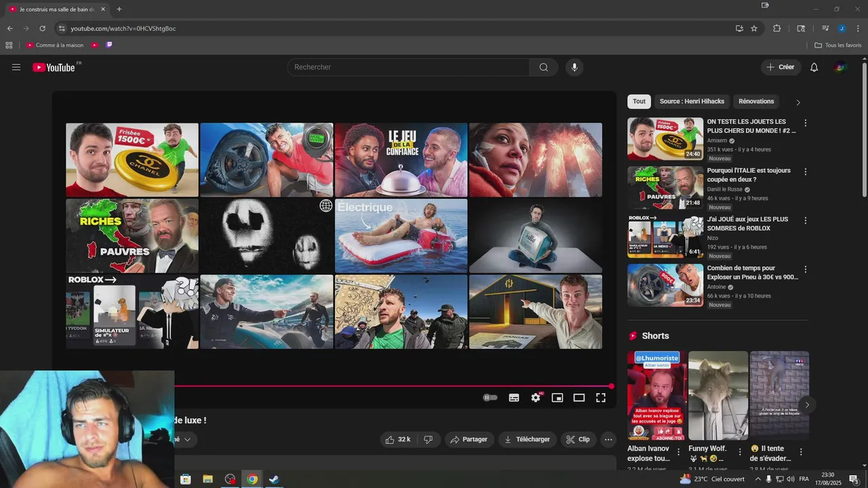Open Alban Ivanov Short options menu
868x488 pixels.
(x=678, y=452)
